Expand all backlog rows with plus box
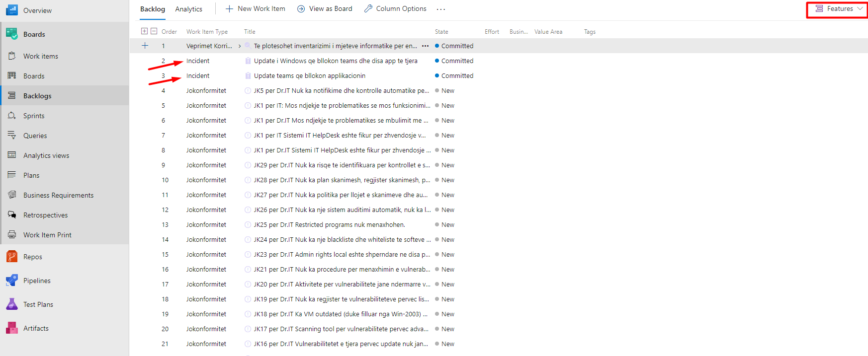Screen dimensions: 868x356 [x=144, y=31]
